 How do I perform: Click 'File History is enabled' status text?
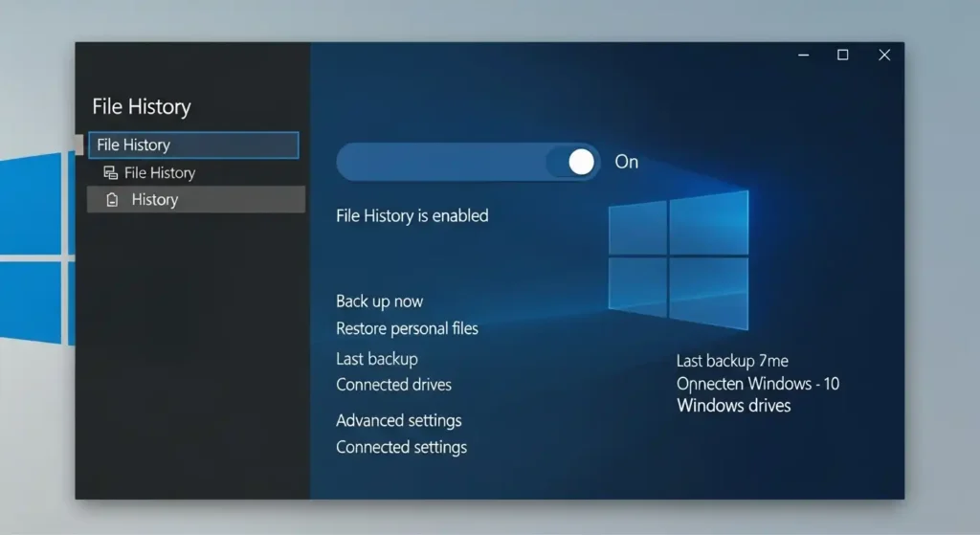[x=412, y=215]
